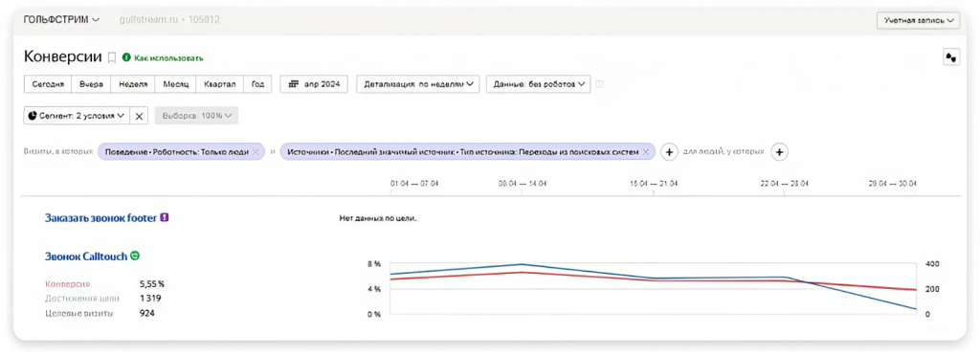Click the bookmark icon next to Конверсии

point(112,57)
